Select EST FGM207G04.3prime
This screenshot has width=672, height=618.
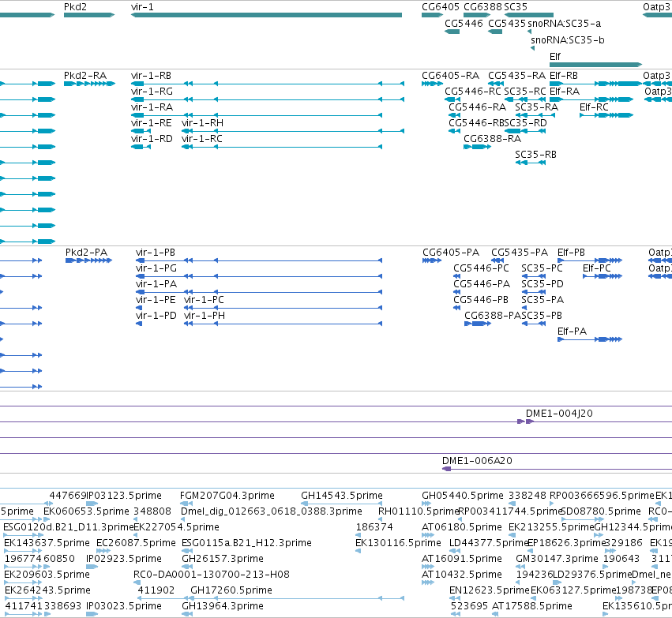[x=227, y=496]
